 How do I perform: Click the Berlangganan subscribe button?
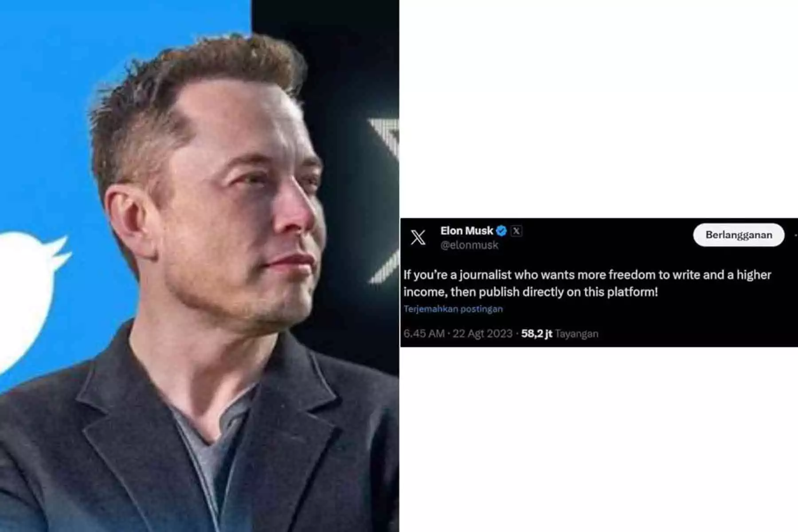739,235
